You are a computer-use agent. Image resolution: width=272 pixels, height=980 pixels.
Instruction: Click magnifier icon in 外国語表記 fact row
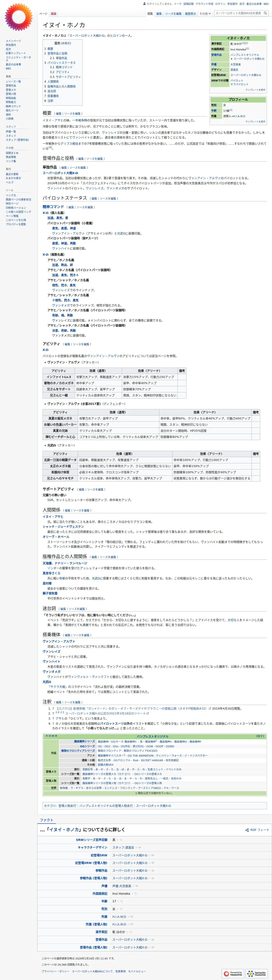click(135, 894)
